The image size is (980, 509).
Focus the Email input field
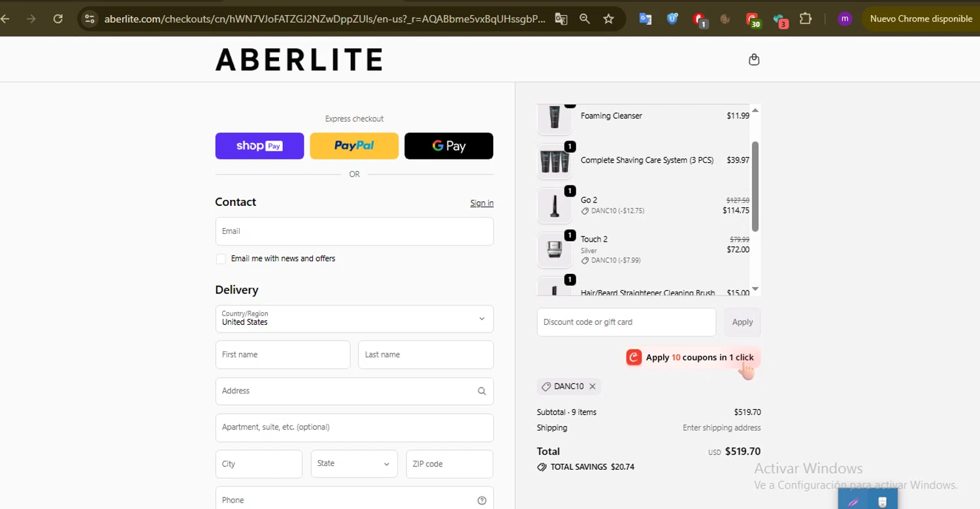pyautogui.click(x=354, y=231)
